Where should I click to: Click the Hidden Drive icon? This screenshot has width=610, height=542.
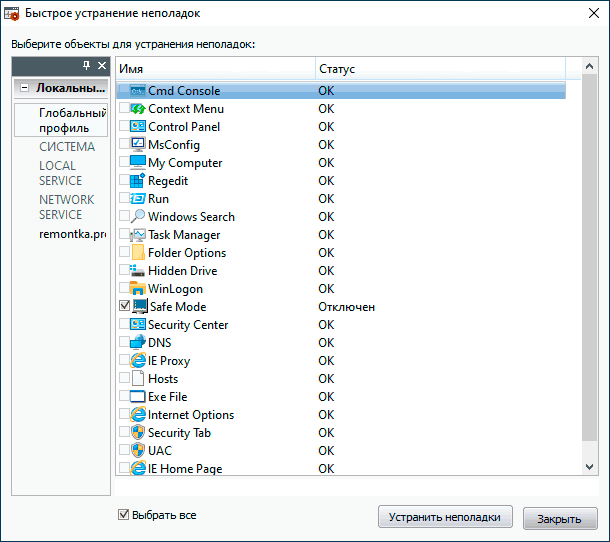138,270
